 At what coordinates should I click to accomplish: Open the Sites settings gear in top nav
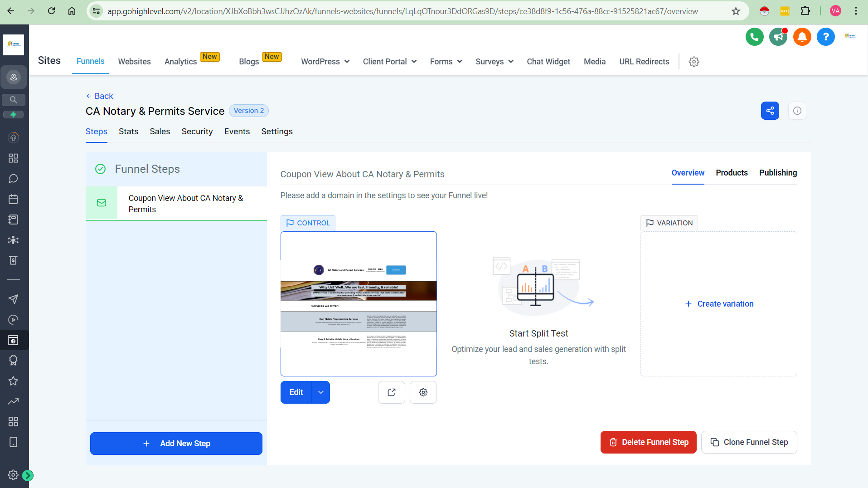[693, 62]
